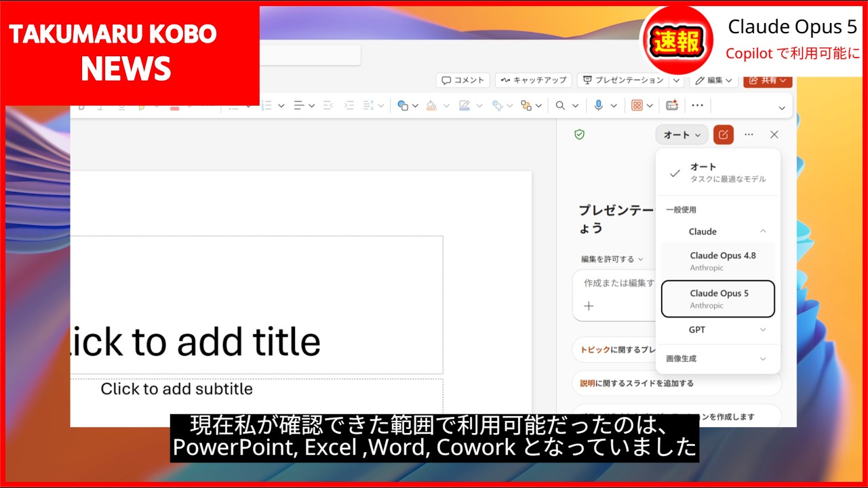Open the orange four-square grid icon
The width and height of the screenshot is (868, 488).
pyautogui.click(x=637, y=105)
